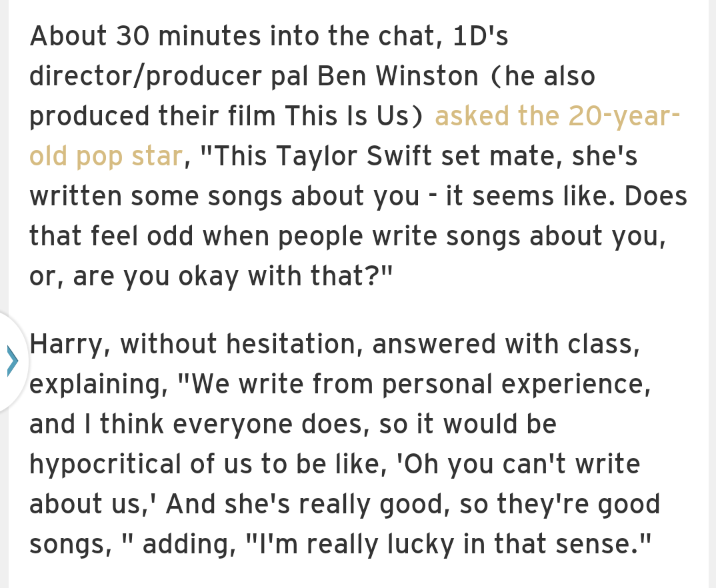Click "This Is Us" film title text
716x588 pixels.
click(347, 115)
